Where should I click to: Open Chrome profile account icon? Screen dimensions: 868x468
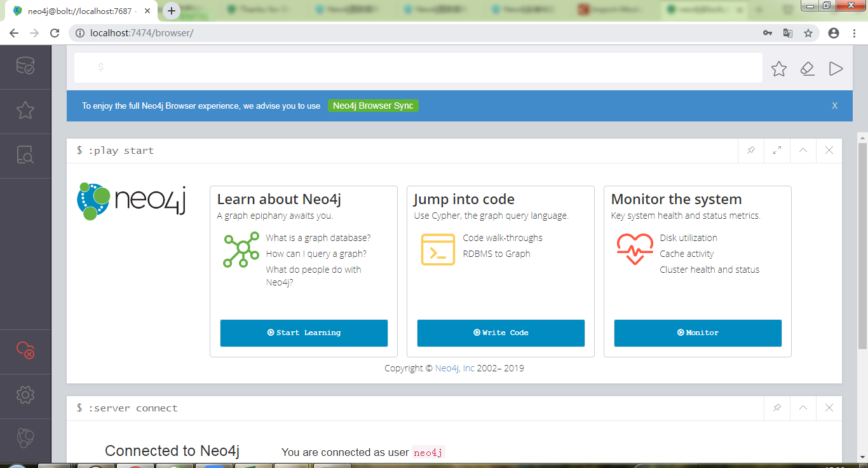pyautogui.click(x=834, y=33)
